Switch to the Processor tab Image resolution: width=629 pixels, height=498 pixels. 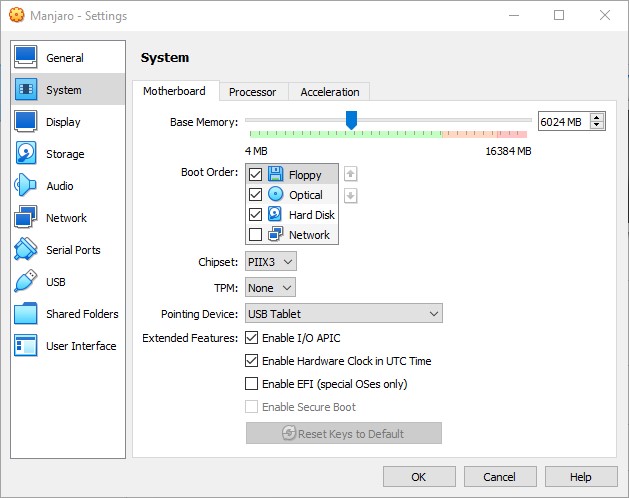pyautogui.click(x=253, y=92)
